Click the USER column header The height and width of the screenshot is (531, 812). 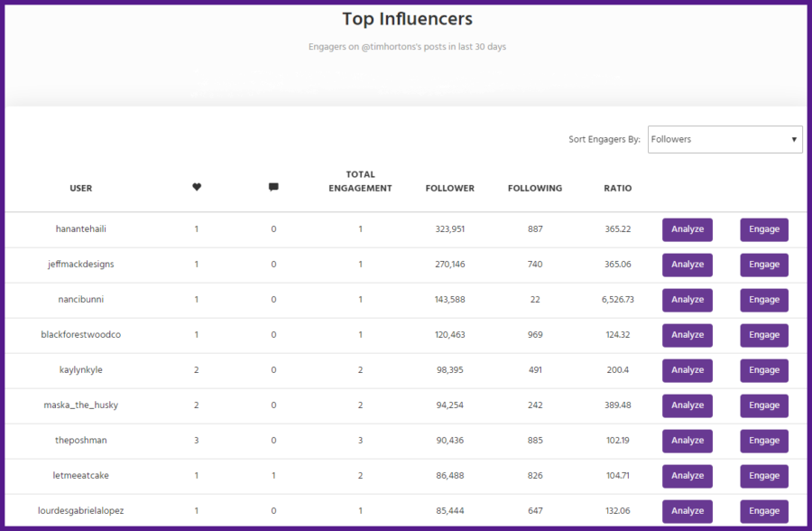[x=80, y=188]
